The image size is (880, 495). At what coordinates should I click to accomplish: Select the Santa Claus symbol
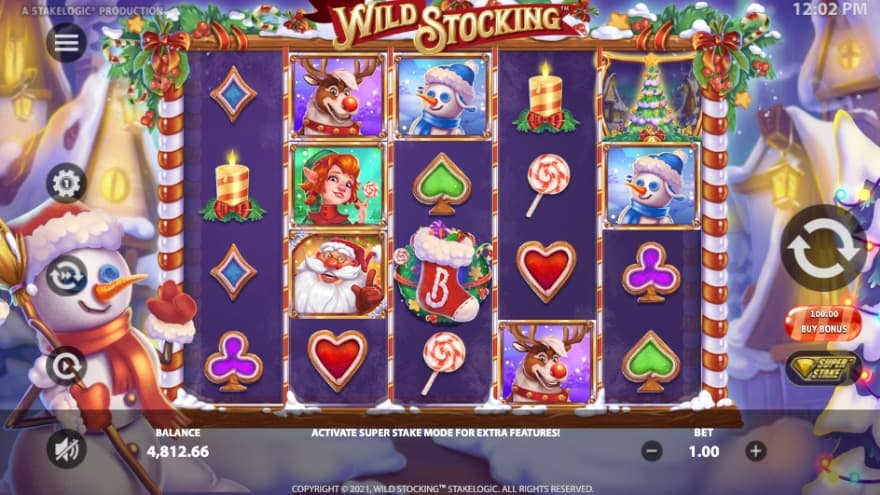(x=338, y=275)
